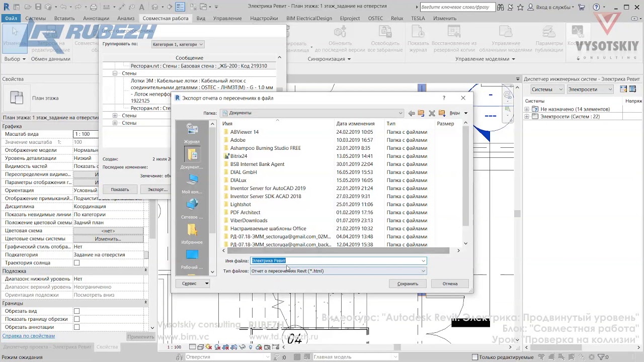The height and width of the screenshot is (362, 644).
Task: Click the Обновить до последней версии icon
Action: point(340,32)
